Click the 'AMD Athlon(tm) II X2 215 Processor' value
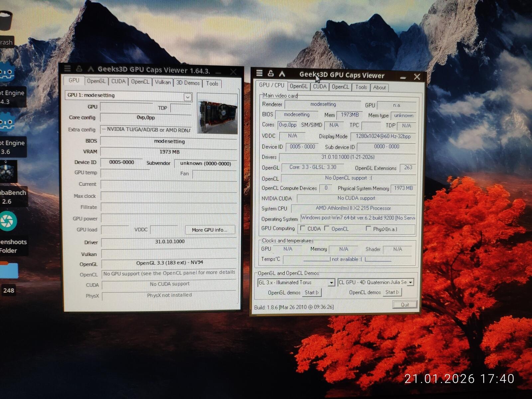Viewport: 532px width, 399px height. 353,208
